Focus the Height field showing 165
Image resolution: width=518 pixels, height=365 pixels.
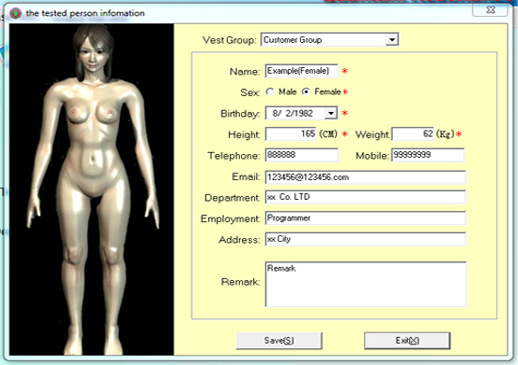click(291, 134)
